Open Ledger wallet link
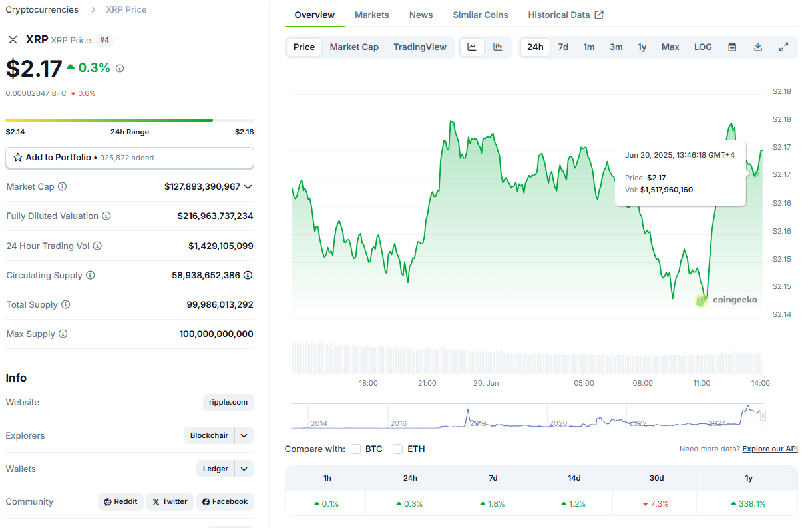812x528 pixels. click(216, 469)
